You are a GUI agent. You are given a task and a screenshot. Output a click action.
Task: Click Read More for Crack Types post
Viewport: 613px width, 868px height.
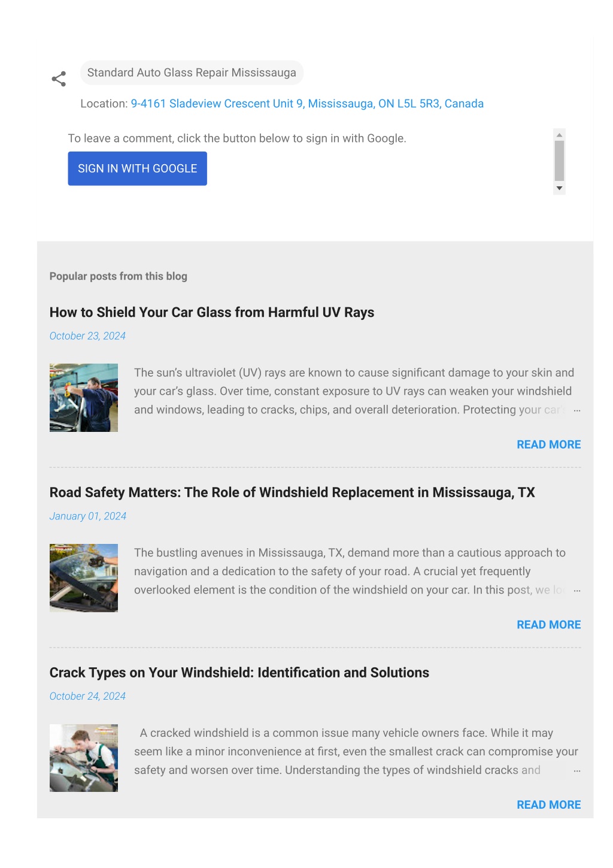[549, 805]
